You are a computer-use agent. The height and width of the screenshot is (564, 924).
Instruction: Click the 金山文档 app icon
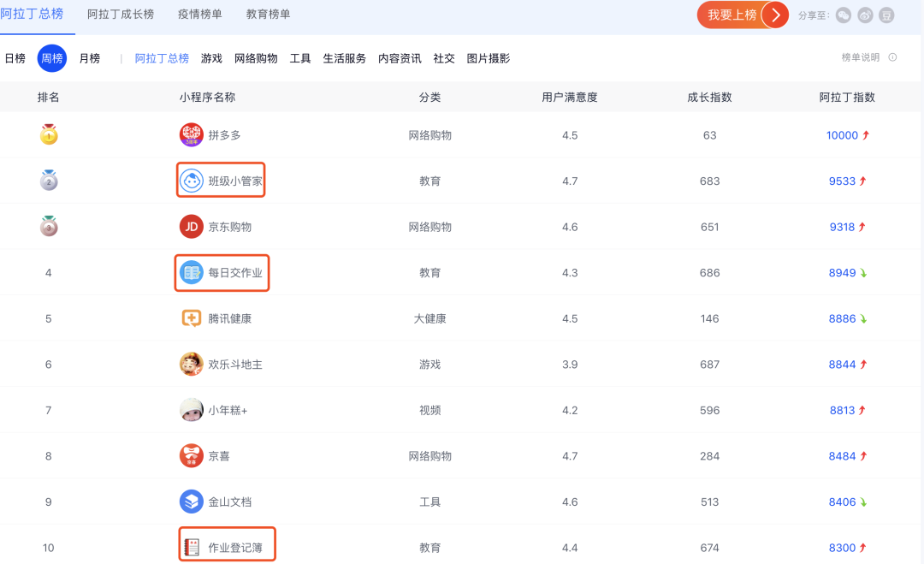(x=191, y=502)
